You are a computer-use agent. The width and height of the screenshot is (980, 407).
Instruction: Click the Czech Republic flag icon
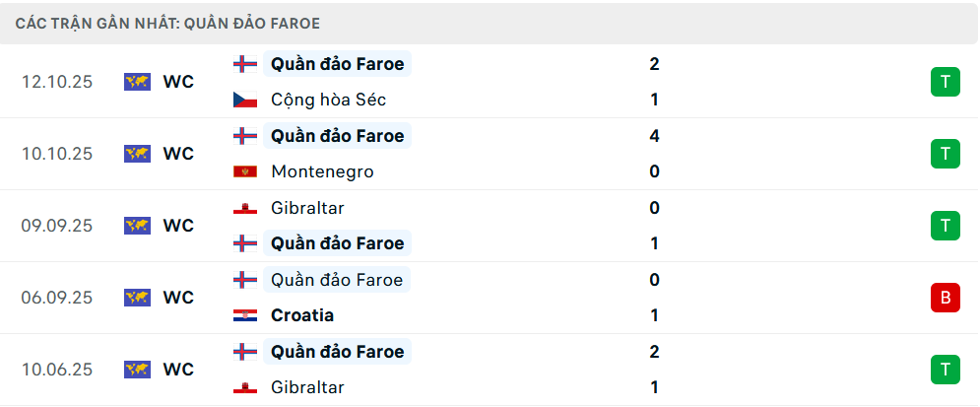pos(244,100)
